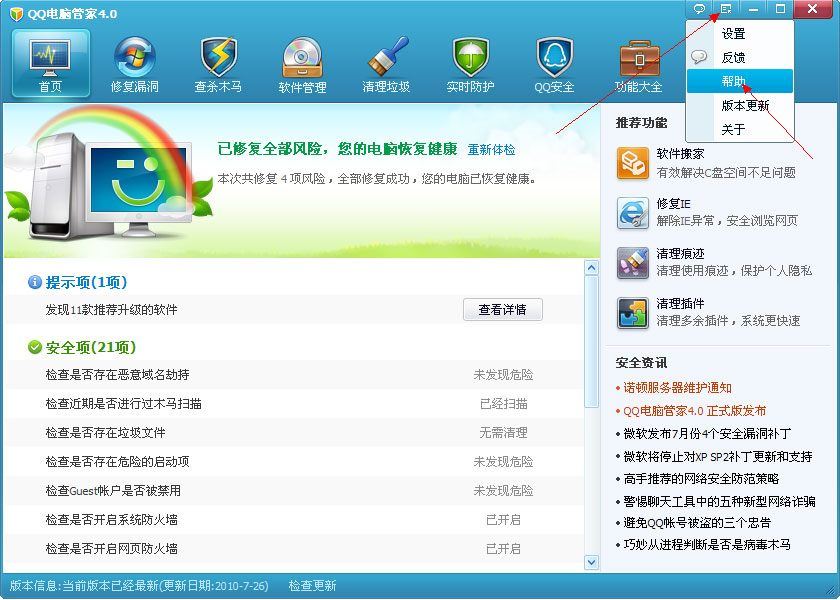Open news 微软发布7月份4个安全漏洞补丁
The width and height of the screenshot is (840, 600).
point(707,433)
